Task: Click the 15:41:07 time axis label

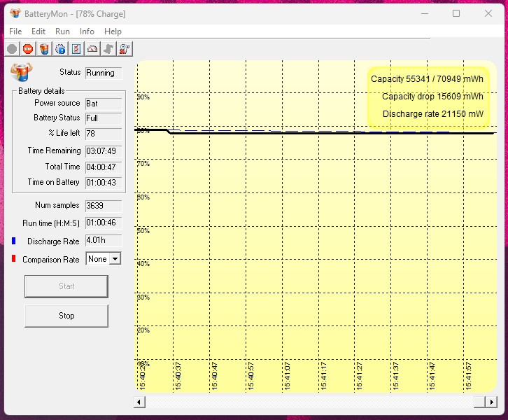Action: [x=287, y=377]
